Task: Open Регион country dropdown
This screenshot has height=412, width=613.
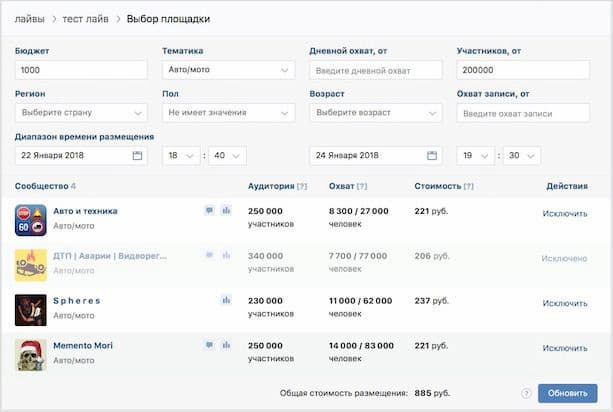Action: 81,113
